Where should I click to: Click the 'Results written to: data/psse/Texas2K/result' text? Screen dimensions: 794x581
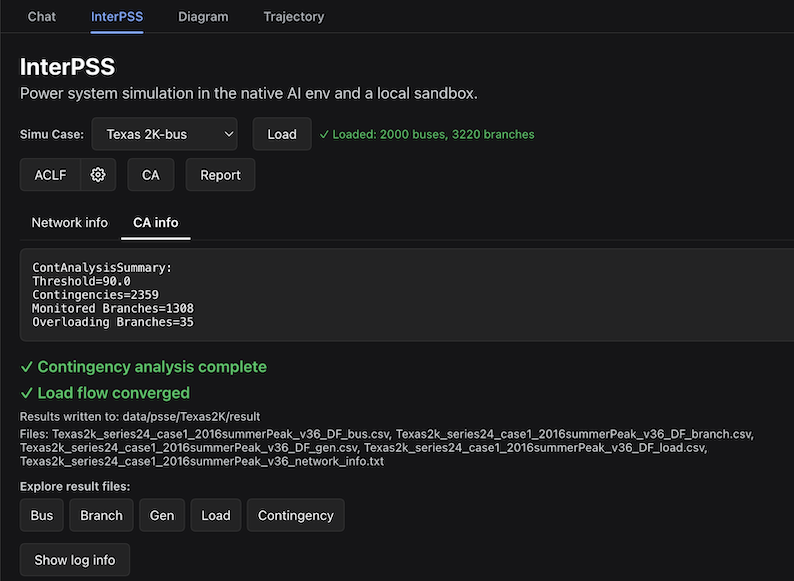point(140,416)
